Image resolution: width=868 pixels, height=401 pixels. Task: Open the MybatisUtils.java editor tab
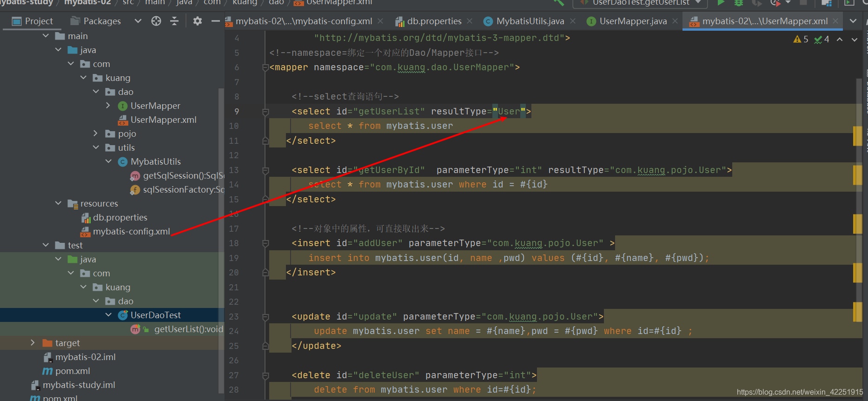point(530,21)
